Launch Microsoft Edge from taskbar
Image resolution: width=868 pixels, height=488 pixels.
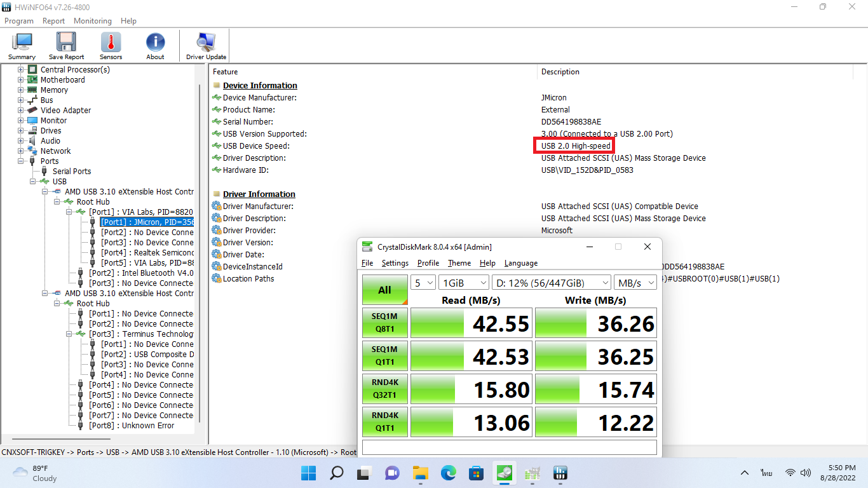point(449,473)
